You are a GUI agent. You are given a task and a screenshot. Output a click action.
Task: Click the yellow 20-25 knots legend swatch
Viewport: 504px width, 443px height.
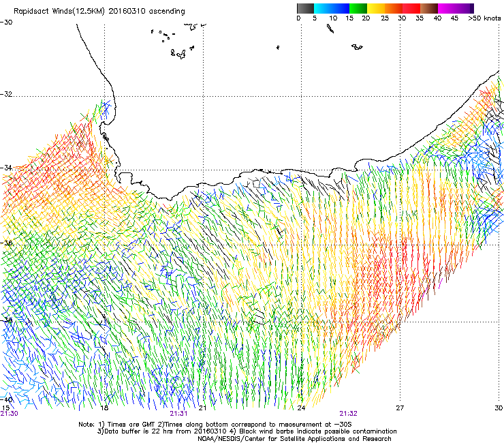point(376,8)
